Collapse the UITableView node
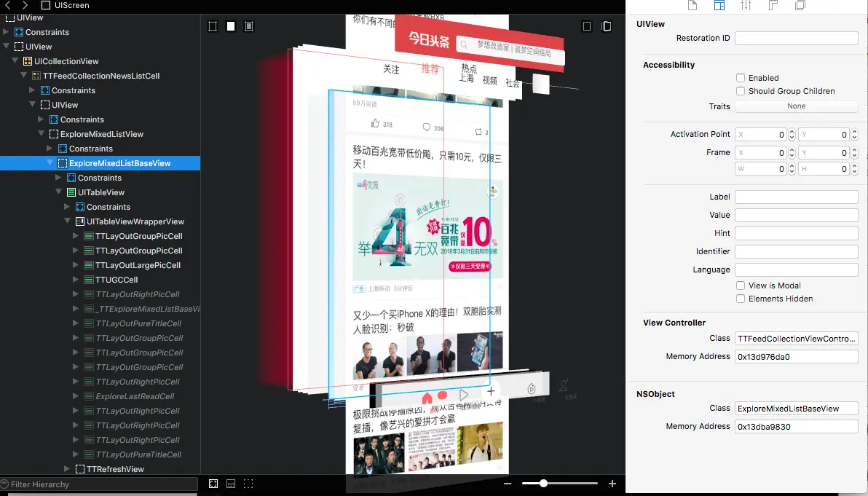The image size is (868, 496). pos(59,192)
